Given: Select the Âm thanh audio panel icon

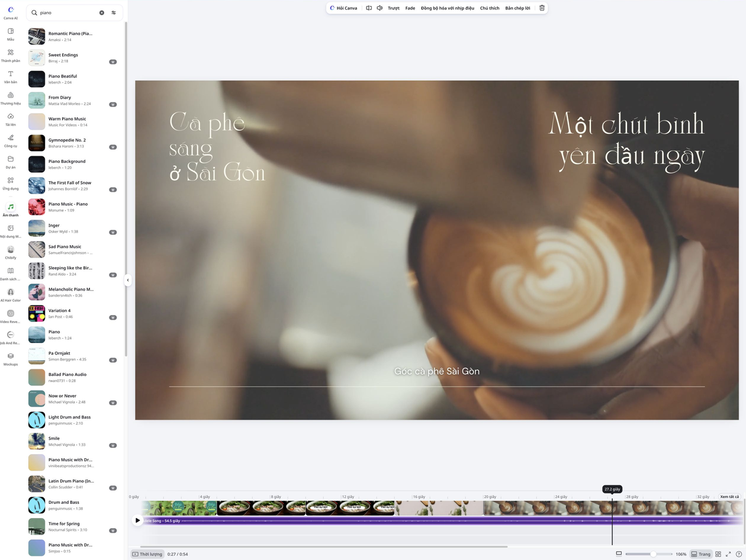Looking at the screenshot, I should [11, 207].
